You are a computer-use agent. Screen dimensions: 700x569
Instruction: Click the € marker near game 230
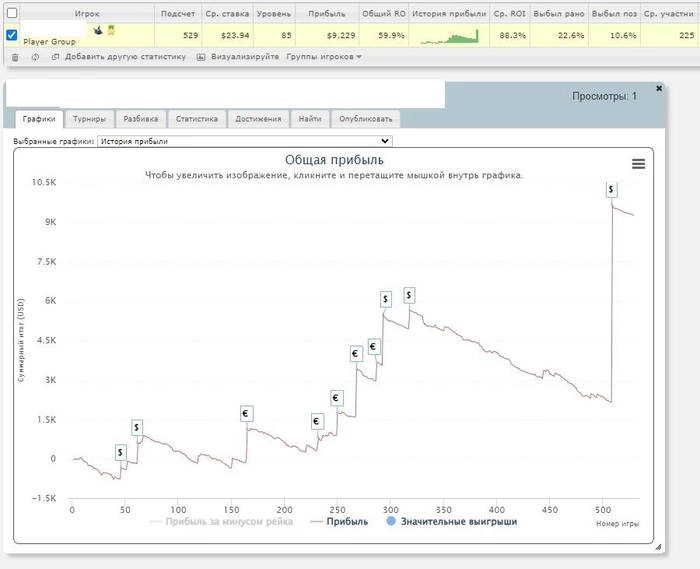[x=317, y=421]
